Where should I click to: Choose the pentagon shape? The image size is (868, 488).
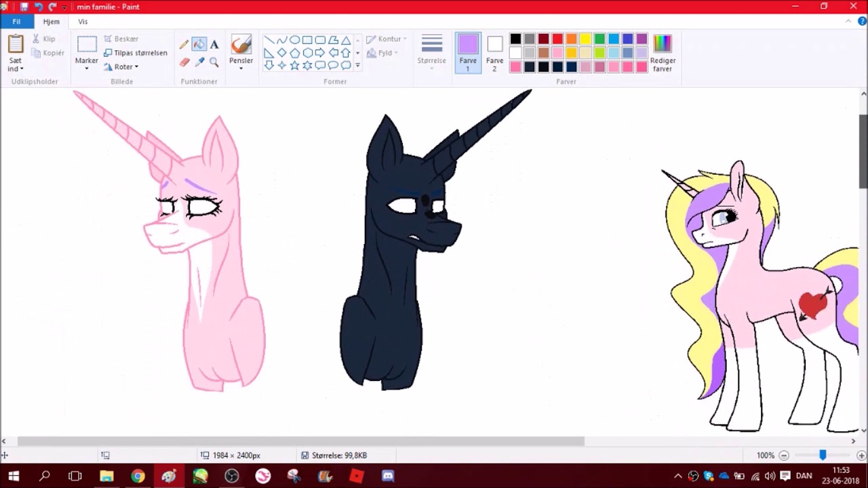tap(295, 53)
